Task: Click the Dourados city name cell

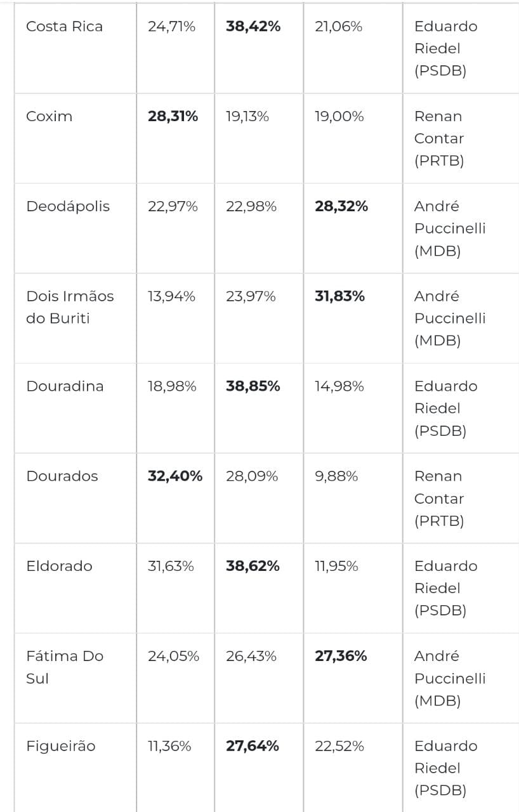Action: tap(62, 476)
